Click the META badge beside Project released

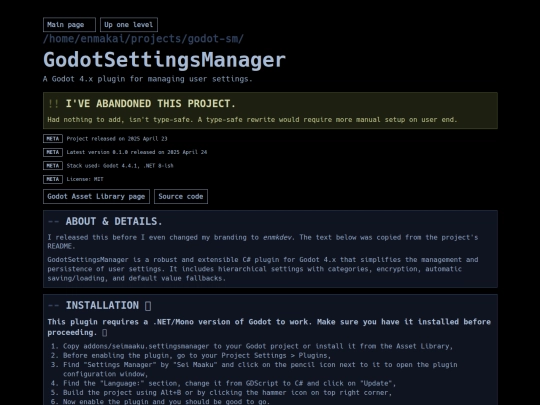(53, 139)
